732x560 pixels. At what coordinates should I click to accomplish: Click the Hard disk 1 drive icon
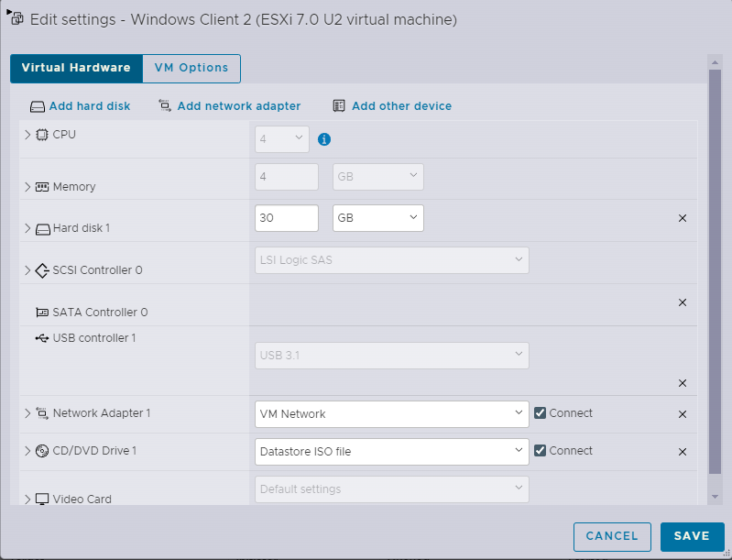tap(43, 229)
